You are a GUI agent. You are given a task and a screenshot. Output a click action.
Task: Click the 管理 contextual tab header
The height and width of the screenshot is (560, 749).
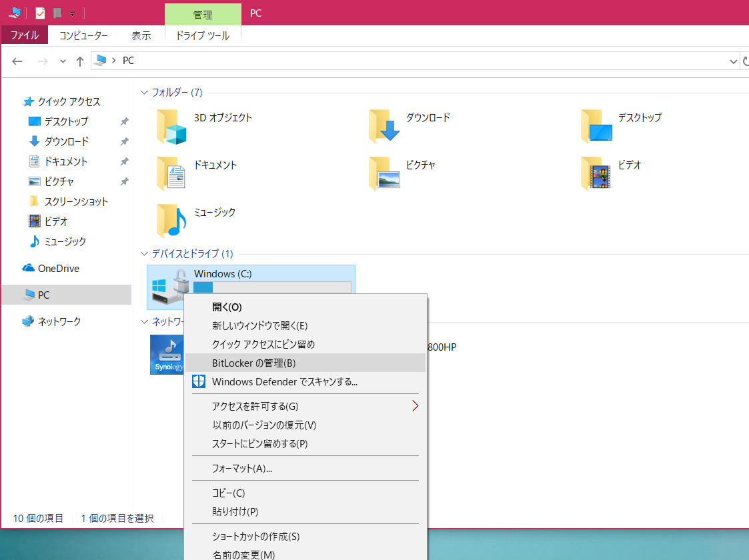(x=203, y=14)
